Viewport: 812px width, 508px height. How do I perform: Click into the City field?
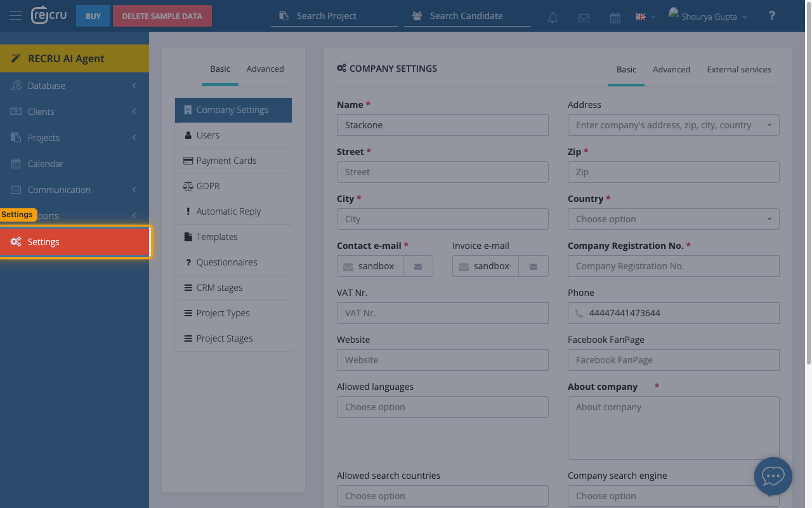(443, 219)
